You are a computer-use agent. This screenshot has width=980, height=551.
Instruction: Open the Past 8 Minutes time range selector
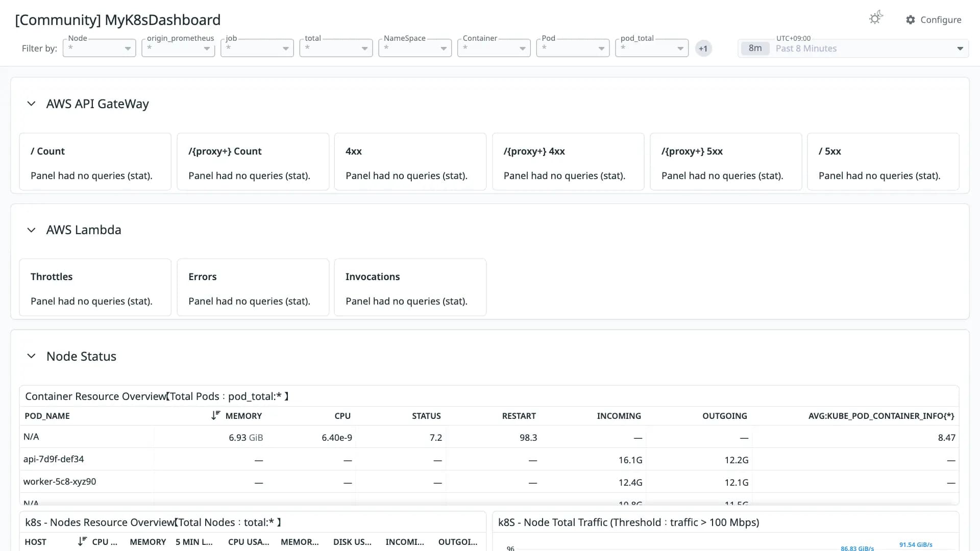click(853, 48)
